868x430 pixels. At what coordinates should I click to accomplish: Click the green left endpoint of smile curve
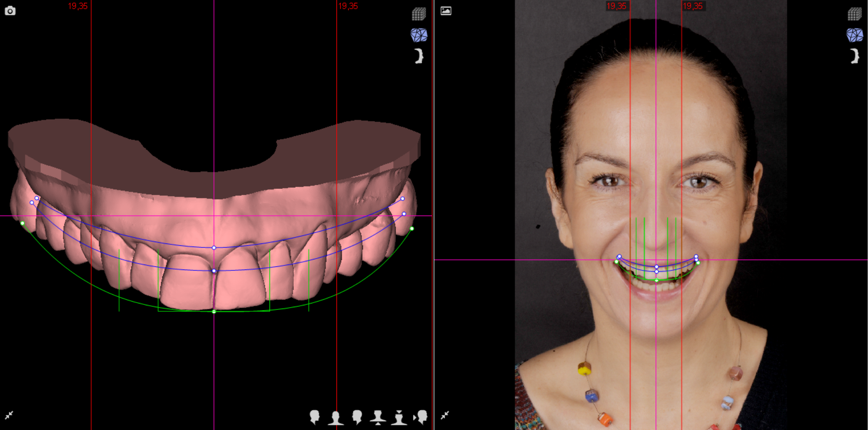click(22, 223)
